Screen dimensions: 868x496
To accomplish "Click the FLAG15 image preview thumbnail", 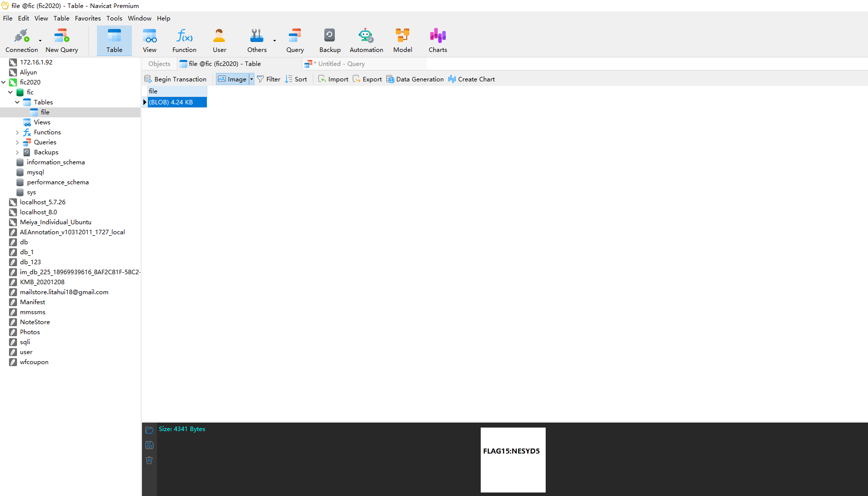I will [513, 460].
